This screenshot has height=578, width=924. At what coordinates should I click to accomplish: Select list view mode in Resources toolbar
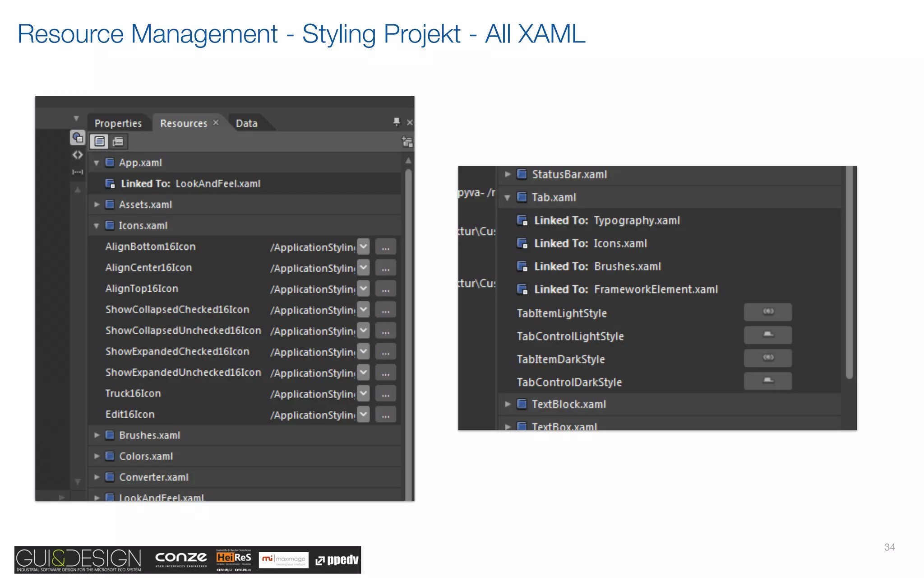click(x=99, y=142)
